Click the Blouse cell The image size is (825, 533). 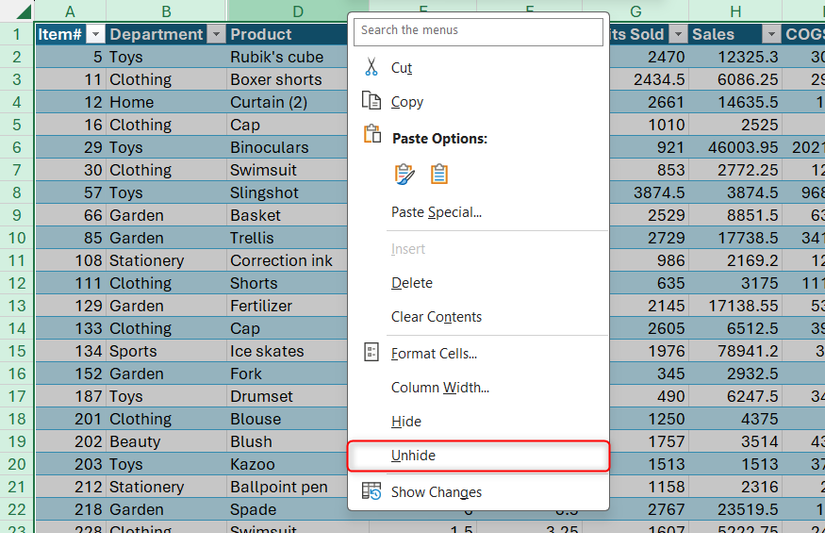288,419
